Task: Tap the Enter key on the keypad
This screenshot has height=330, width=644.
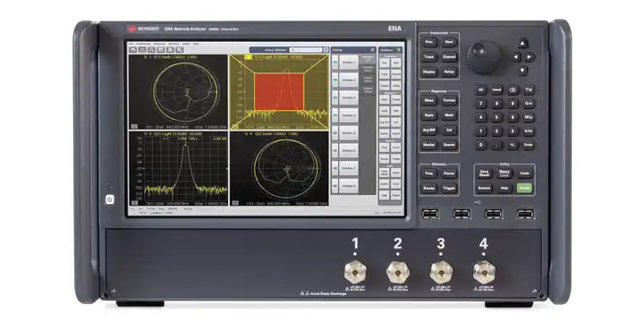Action: tap(529, 145)
